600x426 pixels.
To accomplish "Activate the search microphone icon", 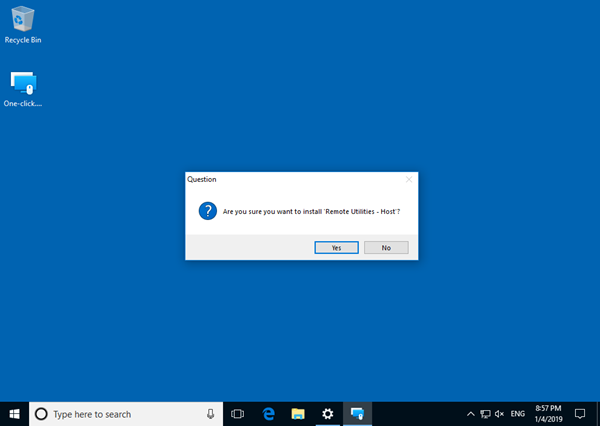I will click(210, 414).
